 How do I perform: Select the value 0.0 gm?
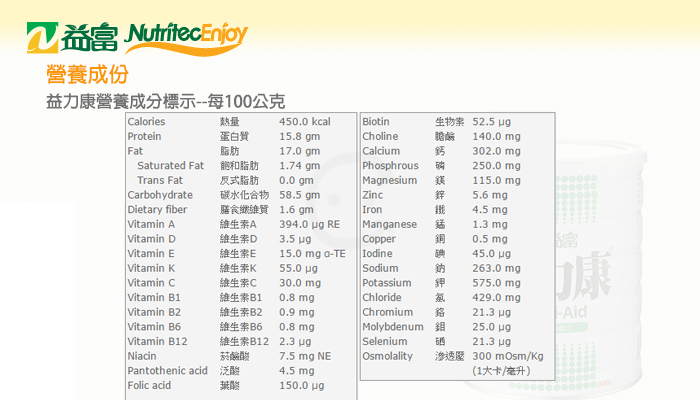[x=296, y=180]
